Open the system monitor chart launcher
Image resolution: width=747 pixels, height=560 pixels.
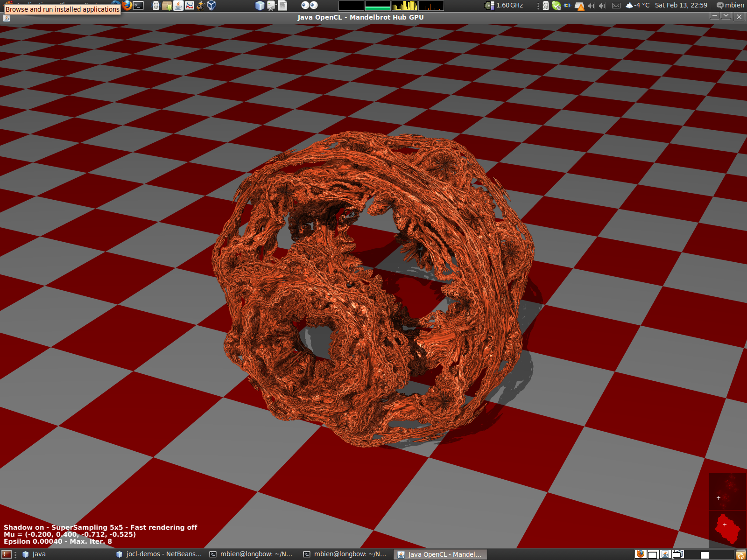tap(189, 6)
